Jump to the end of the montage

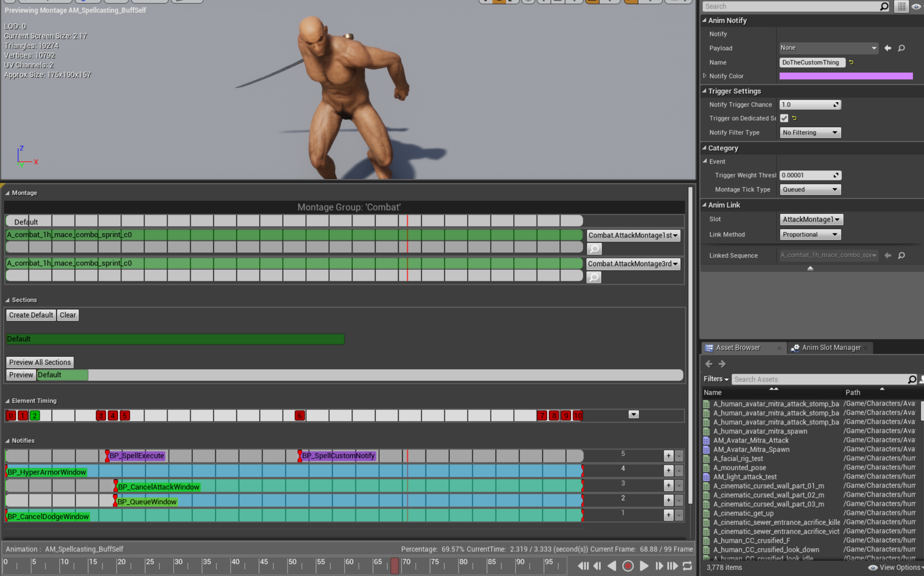point(672,566)
